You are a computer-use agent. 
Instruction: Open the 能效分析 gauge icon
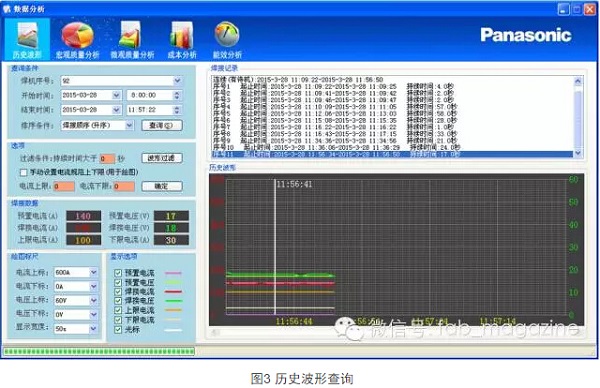pos(227,34)
